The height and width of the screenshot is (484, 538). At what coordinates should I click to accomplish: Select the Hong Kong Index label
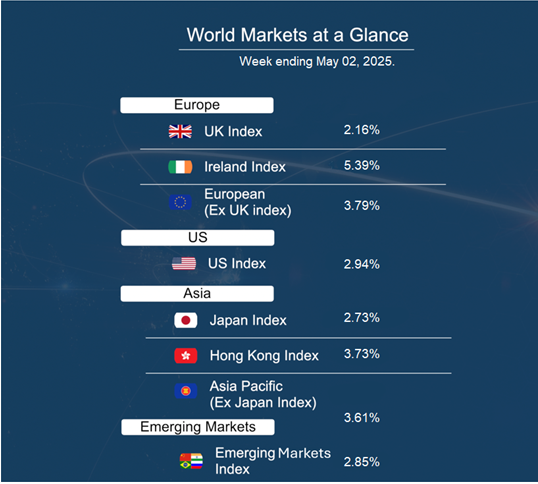(264, 356)
